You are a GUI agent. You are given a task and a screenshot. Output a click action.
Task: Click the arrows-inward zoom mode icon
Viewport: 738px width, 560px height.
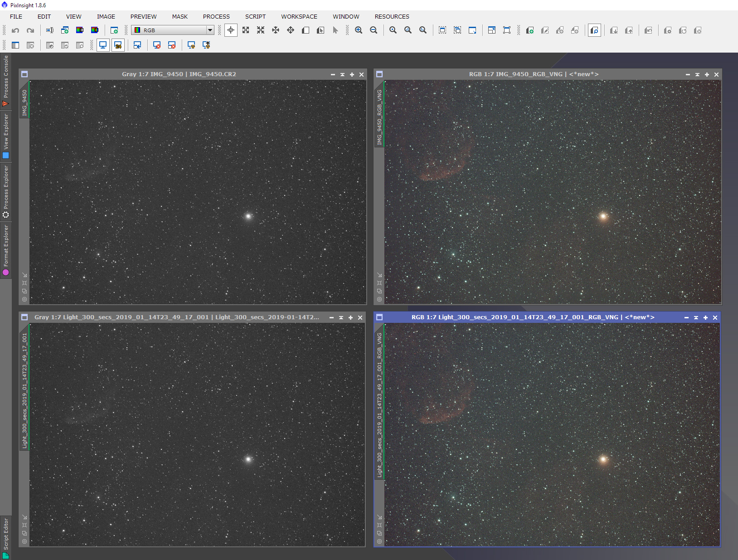pyautogui.click(x=261, y=30)
